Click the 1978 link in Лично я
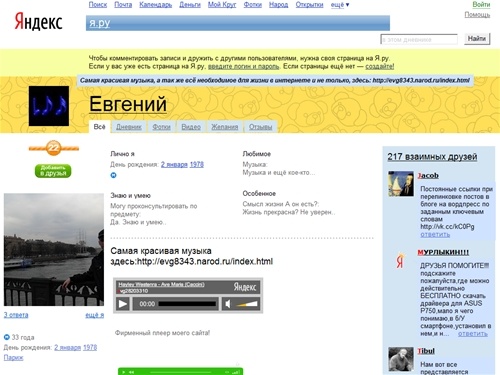 point(197,164)
